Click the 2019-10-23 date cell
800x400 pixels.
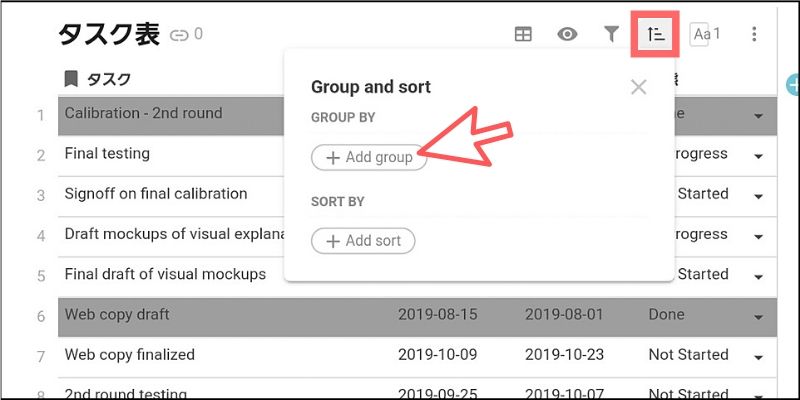(x=564, y=355)
